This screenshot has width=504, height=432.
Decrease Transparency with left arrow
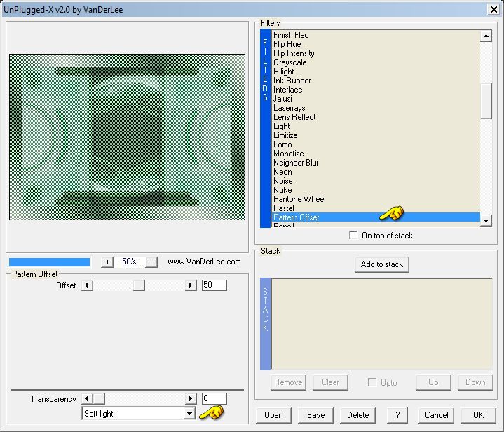(x=87, y=399)
